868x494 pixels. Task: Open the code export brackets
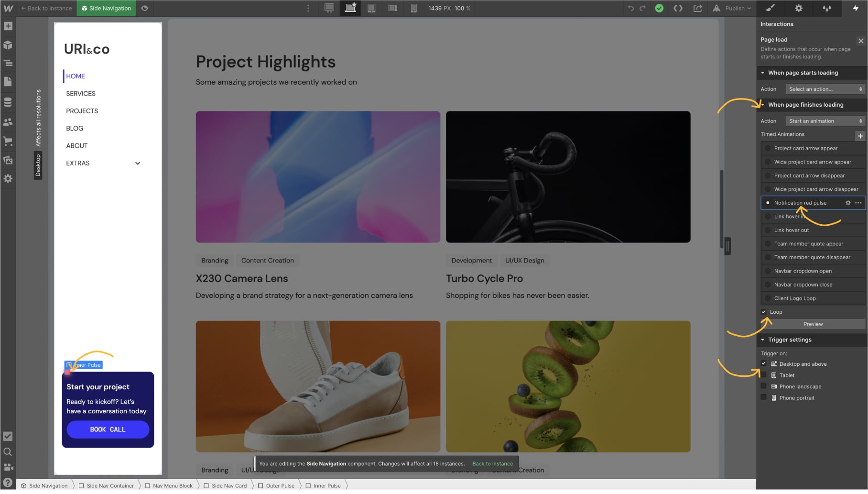click(x=678, y=8)
